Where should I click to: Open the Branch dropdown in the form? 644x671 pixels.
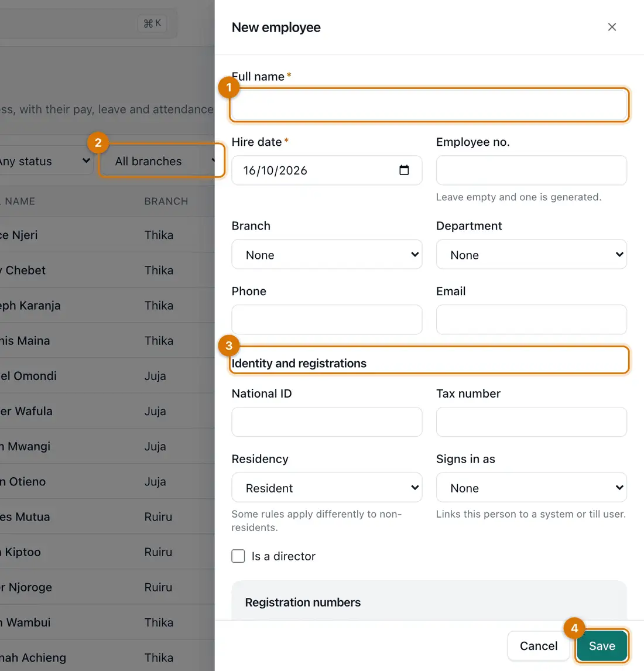327,255
